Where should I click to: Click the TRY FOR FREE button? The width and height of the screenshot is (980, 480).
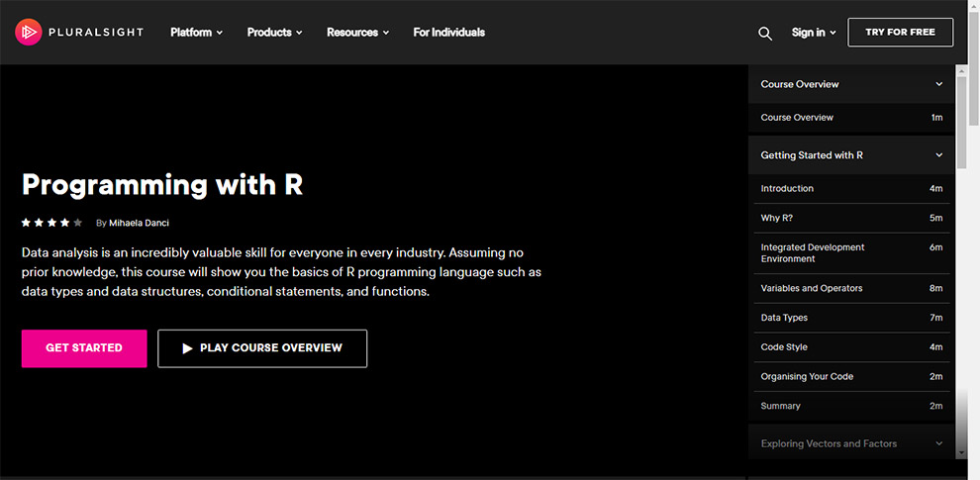point(900,32)
